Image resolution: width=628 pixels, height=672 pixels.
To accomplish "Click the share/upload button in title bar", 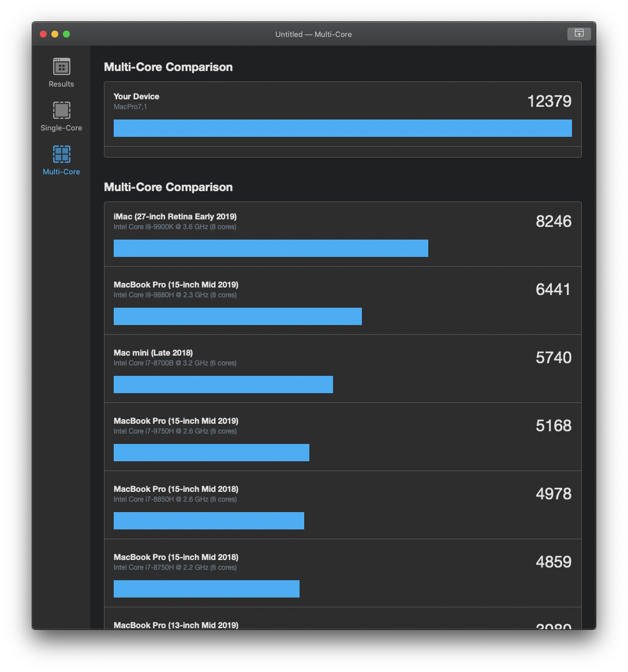I will point(579,33).
